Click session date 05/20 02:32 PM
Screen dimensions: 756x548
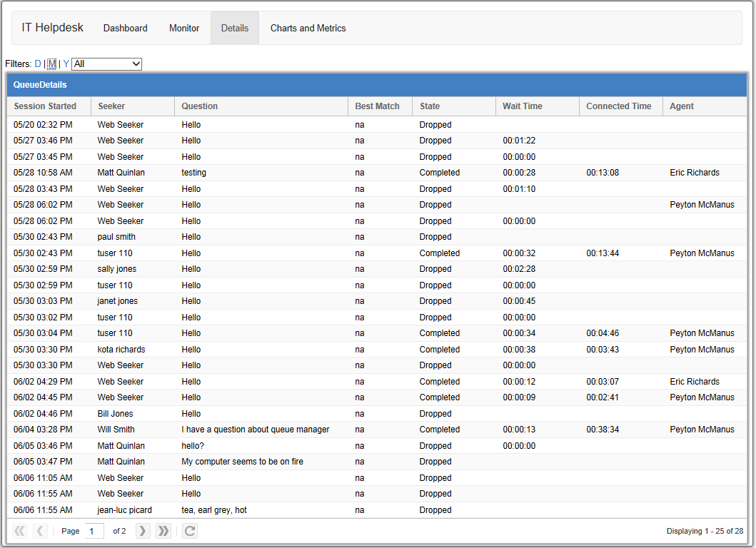pyautogui.click(x=43, y=124)
